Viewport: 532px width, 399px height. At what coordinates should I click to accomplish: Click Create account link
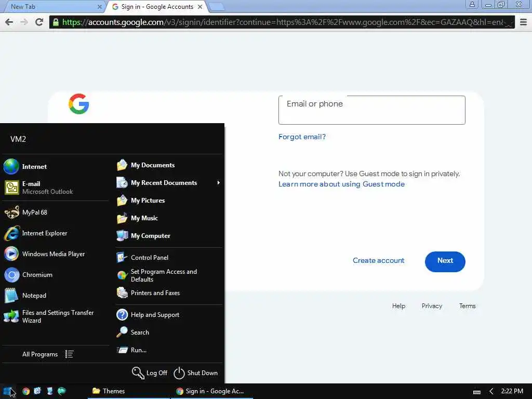pos(378,261)
